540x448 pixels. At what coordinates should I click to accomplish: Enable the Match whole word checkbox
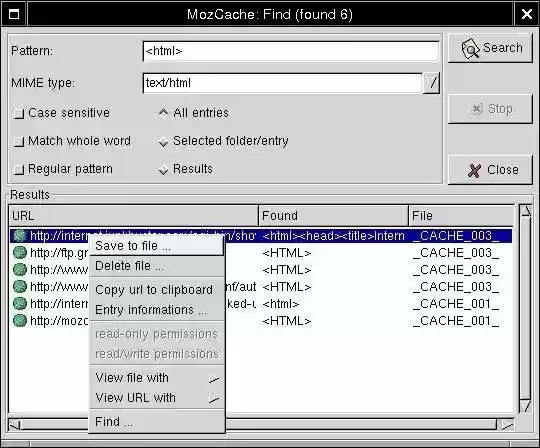19,141
